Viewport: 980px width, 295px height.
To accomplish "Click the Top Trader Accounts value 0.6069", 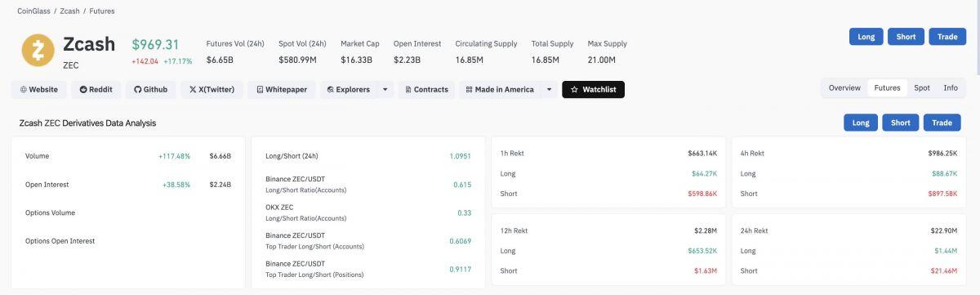I will 461,241.
